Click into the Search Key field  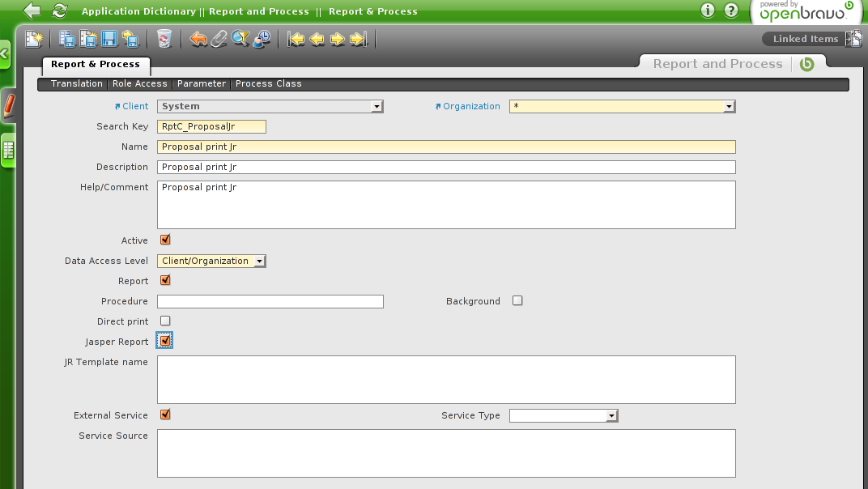211,126
